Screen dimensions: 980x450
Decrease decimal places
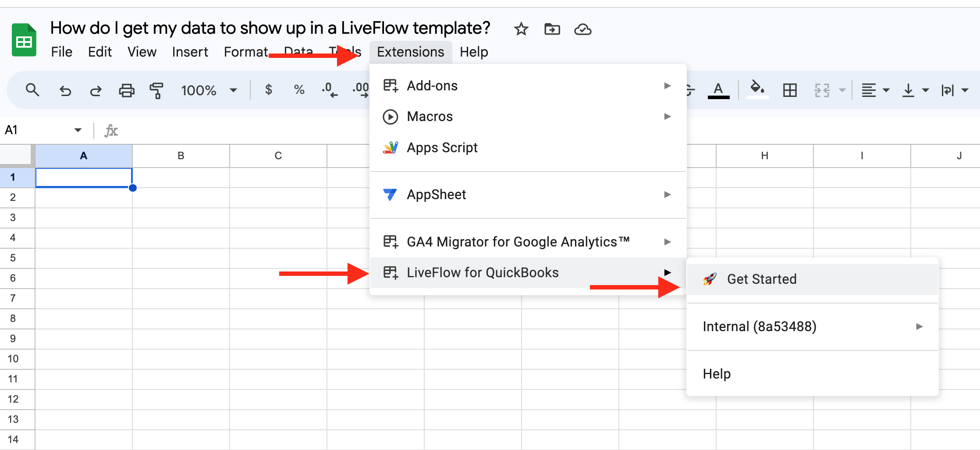click(x=329, y=90)
